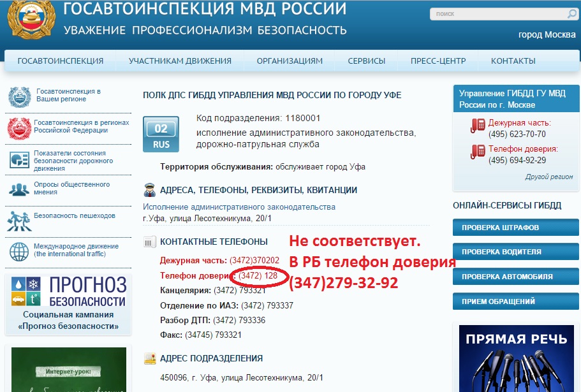Open the УЧАСТНИКАМ ДВИЖЕНИЯ menu
Screen dimensions: 581x392
pyautogui.click(x=180, y=61)
